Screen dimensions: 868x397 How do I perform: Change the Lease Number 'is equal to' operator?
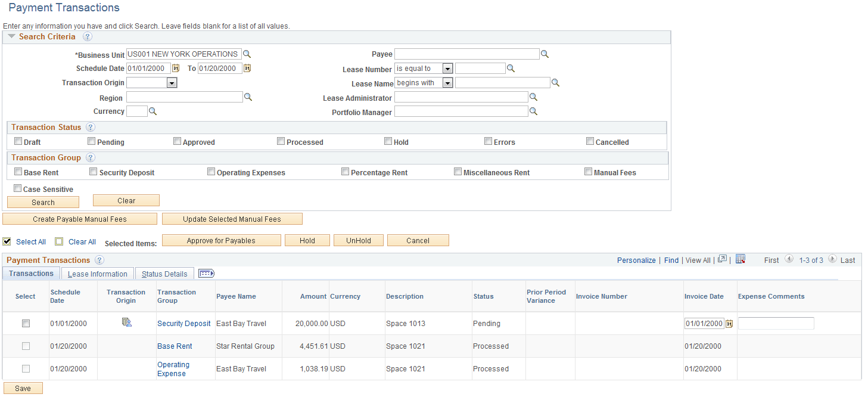pyautogui.click(x=447, y=68)
